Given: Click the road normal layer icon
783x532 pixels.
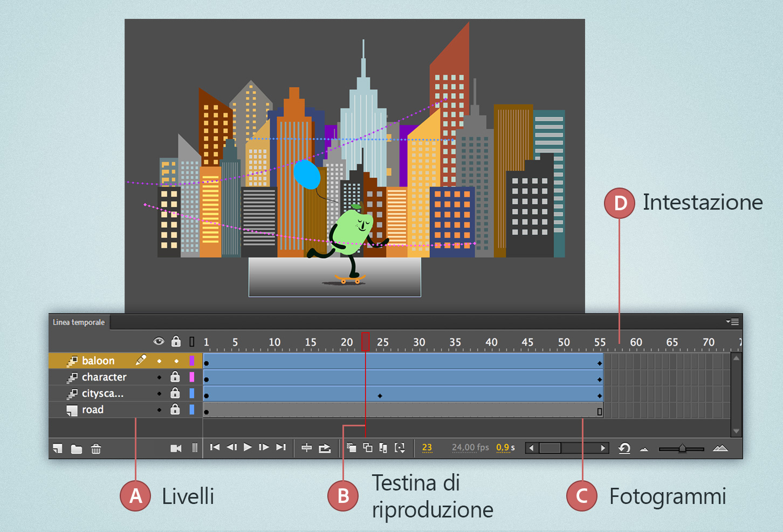Looking at the screenshot, I should tap(72, 411).
